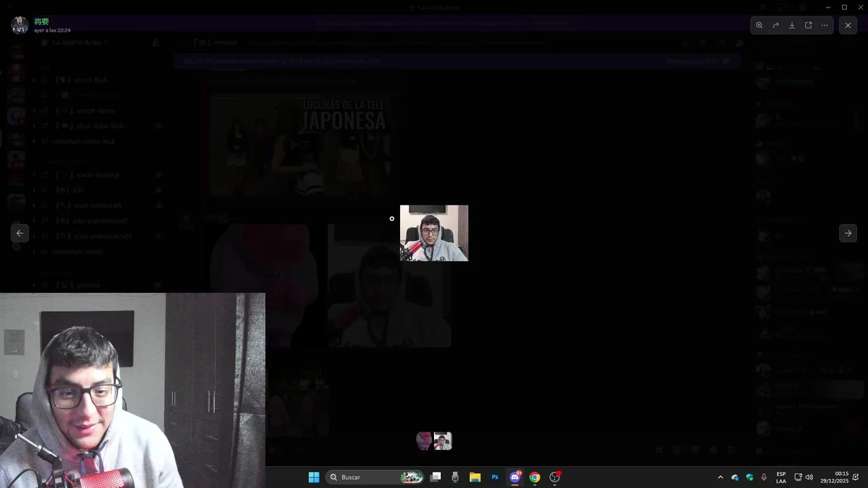
Task: Open the three-dot more options menu
Action: (x=825, y=25)
